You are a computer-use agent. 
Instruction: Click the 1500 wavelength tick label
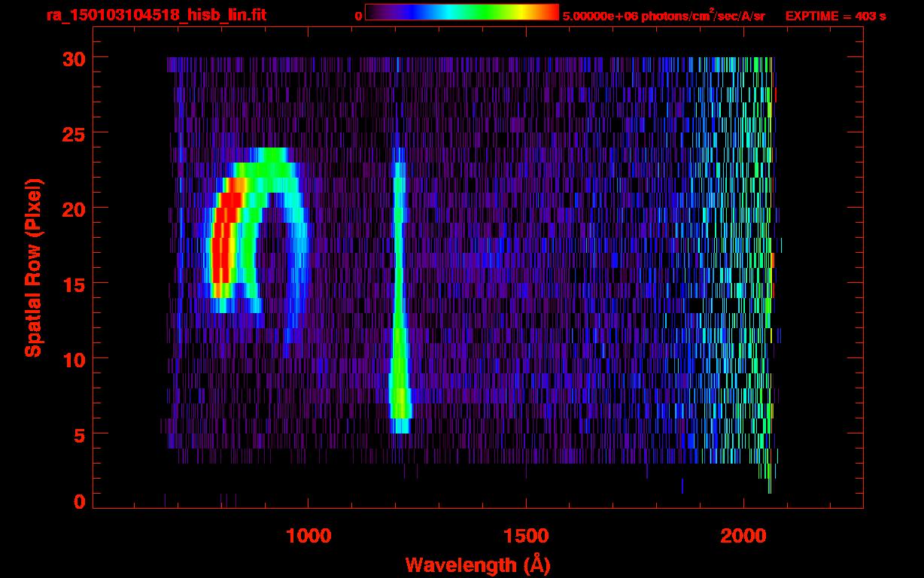point(525,536)
